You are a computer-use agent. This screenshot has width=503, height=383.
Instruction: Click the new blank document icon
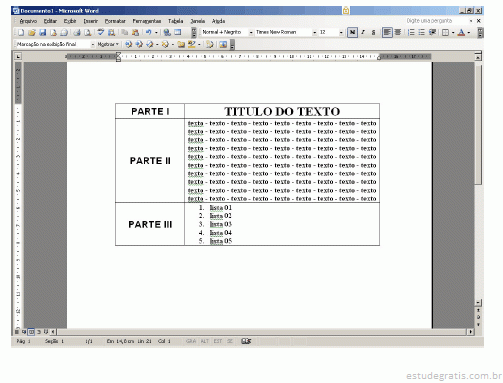click(x=21, y=33)
